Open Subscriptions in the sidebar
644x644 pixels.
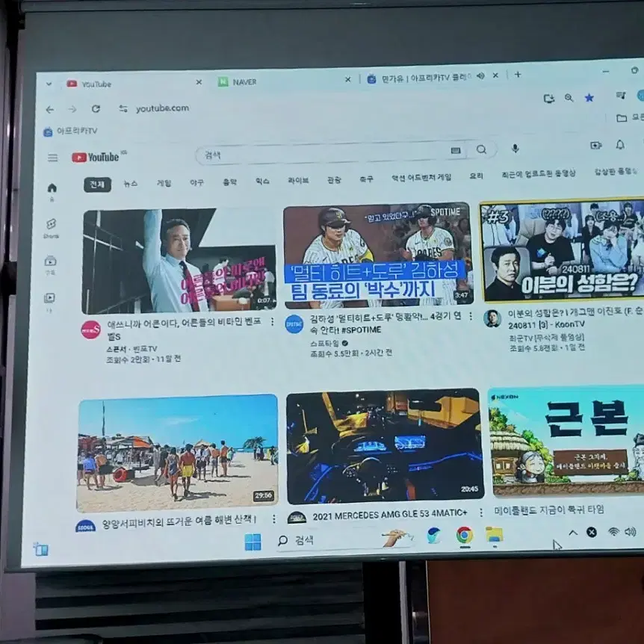pos(51,265)
